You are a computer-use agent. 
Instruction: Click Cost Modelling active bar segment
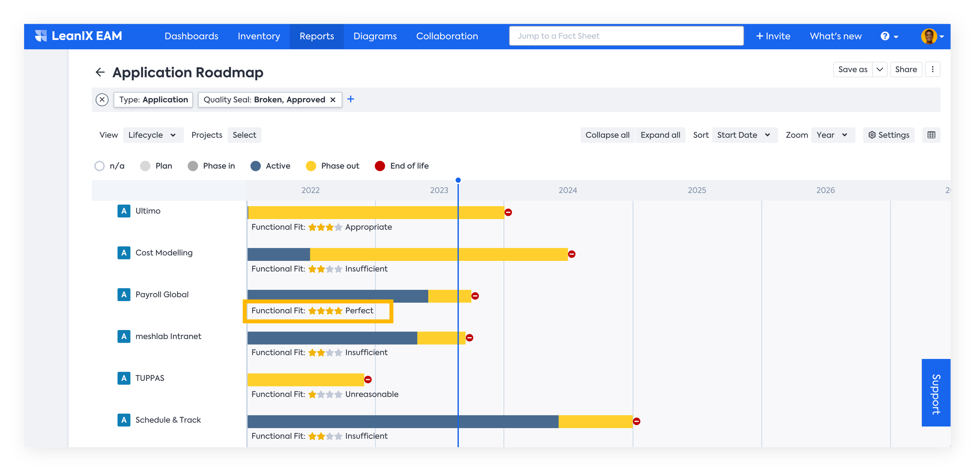(279, 254)
